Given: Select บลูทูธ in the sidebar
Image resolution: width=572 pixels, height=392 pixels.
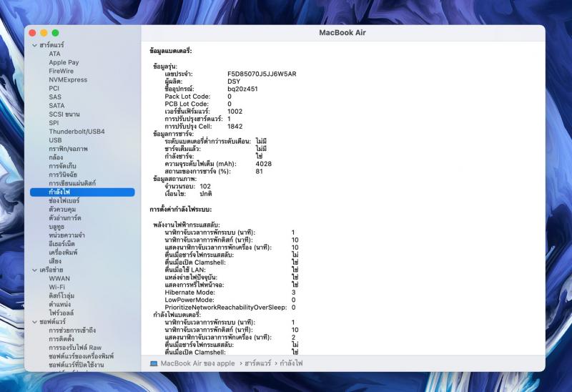Looking at the screenshot, I should [x=56, y=227].
